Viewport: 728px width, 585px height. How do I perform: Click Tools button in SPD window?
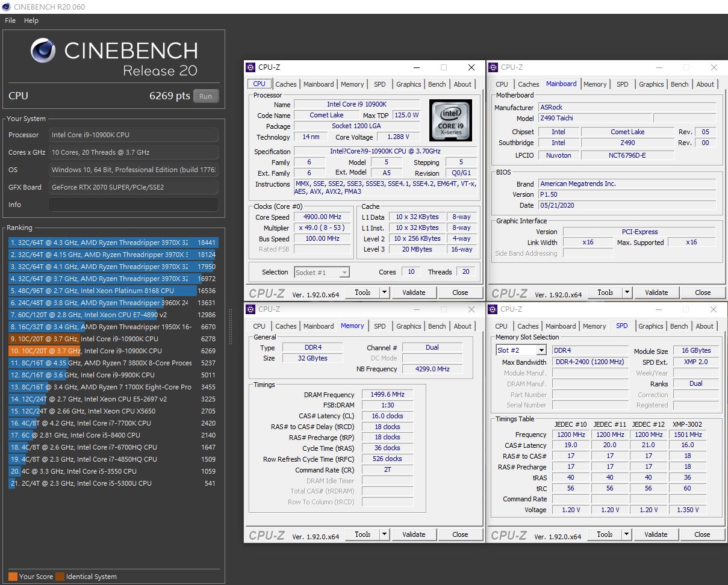tap(605, 534)
